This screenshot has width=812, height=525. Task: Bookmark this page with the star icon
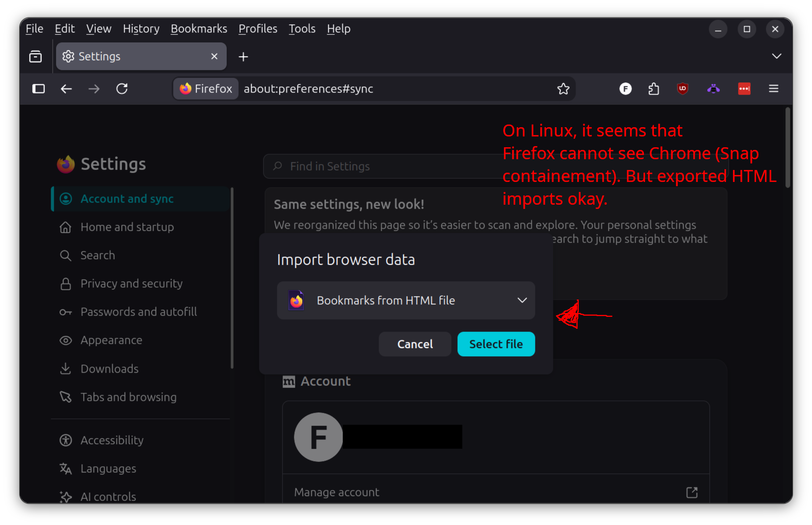563,89
